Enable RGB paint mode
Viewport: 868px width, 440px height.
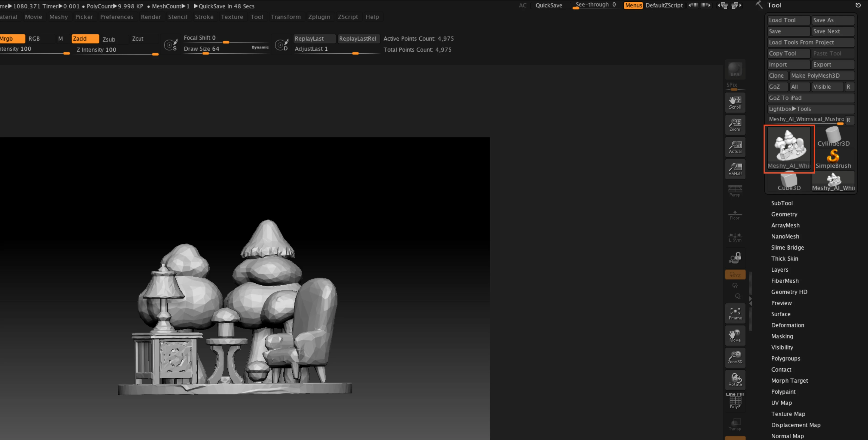[34, 39]
